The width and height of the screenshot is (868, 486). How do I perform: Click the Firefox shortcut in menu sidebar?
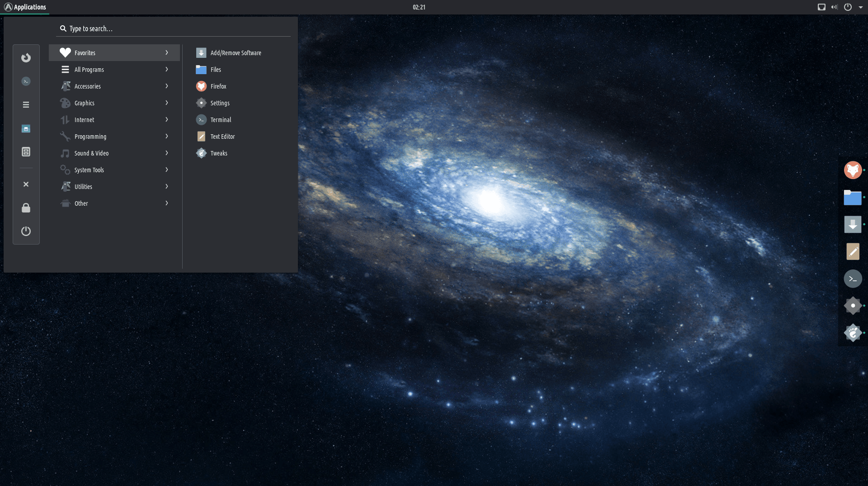[x=26, y=58]
